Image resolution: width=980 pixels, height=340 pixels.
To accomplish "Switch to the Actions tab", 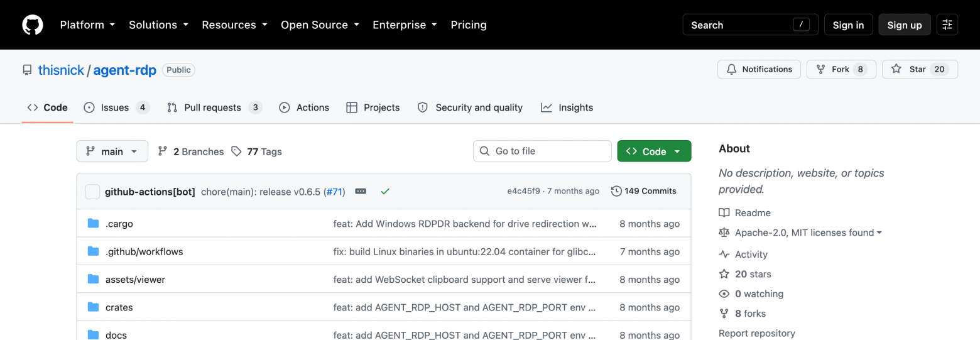I will coord(304,107).
